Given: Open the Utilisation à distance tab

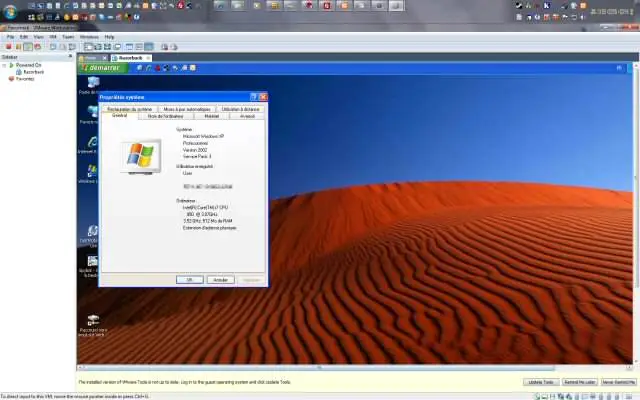Looking at the screenshot, I should pyautogui.click(x=240, y=109).
